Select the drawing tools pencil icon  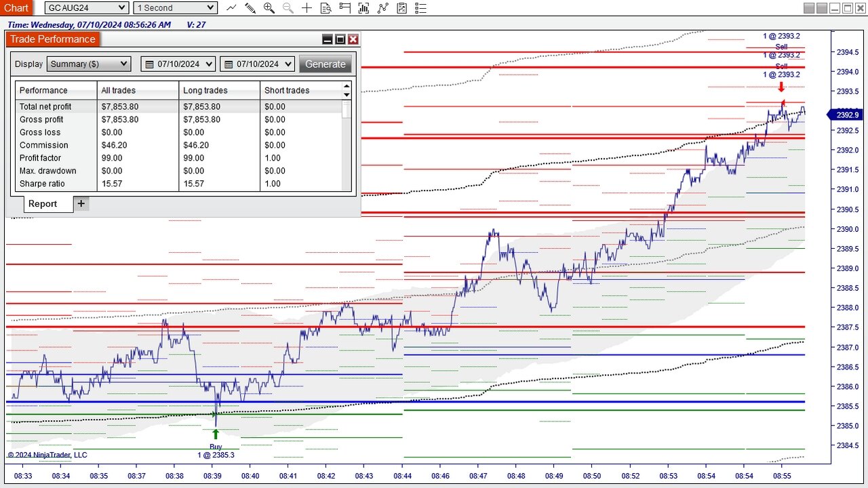click(250, 8)
